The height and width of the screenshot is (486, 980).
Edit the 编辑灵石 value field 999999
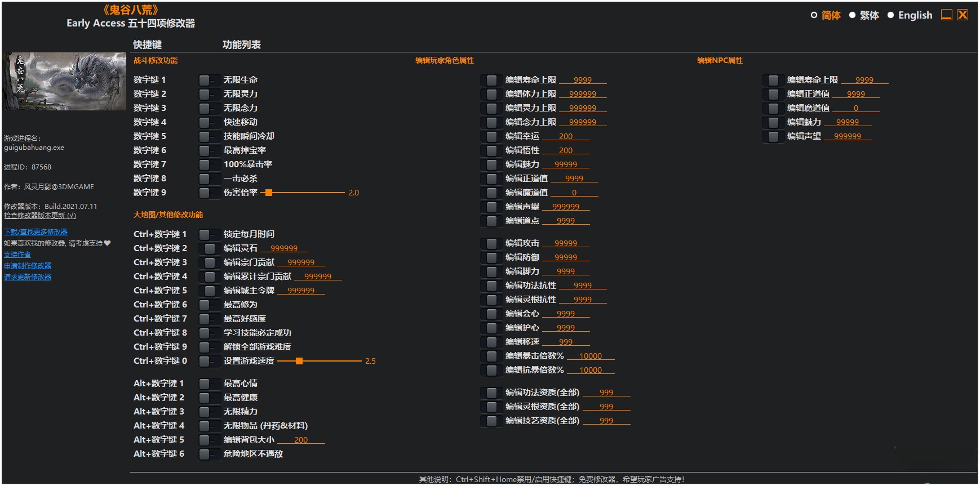point(284,248)
